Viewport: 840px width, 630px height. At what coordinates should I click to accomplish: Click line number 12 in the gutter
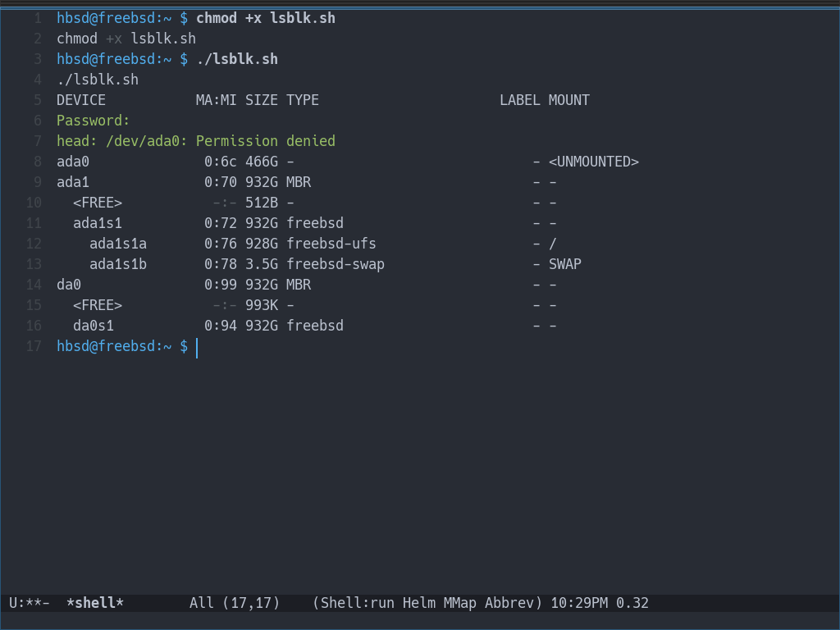click(34, 244)
